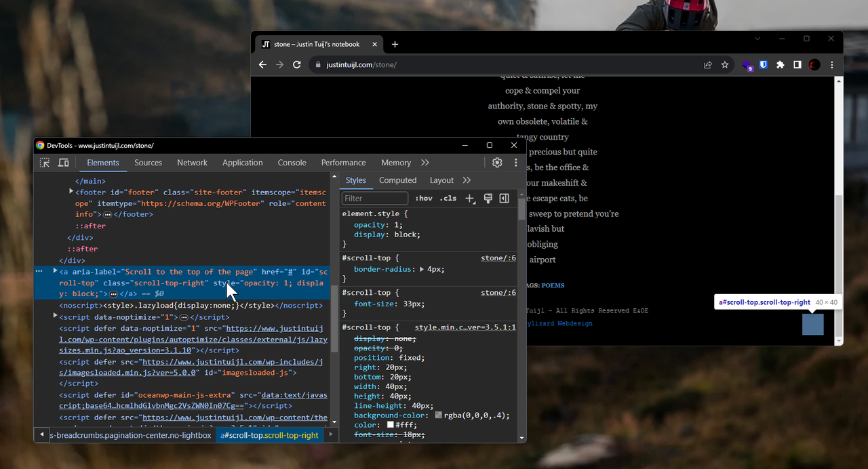Close the stone – Justin Tuijl's notebook tab
This screenshot has width=868, height=469.
coord(374,45)
